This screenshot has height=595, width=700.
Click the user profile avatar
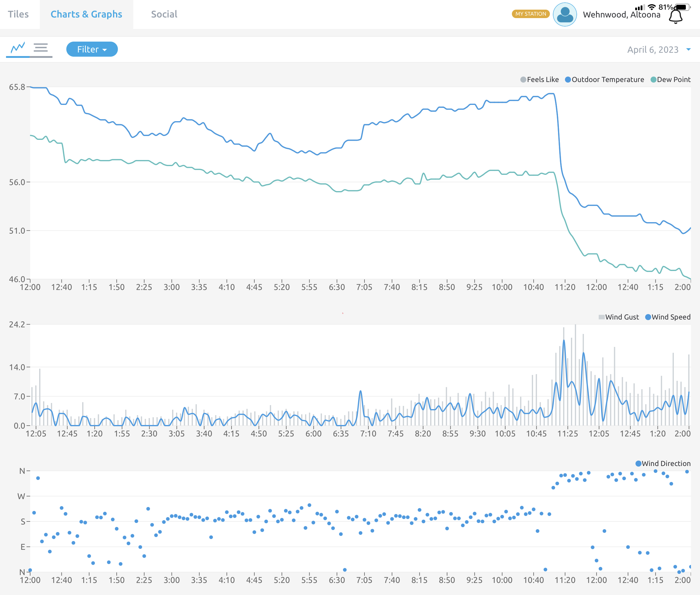pos(565,14)
